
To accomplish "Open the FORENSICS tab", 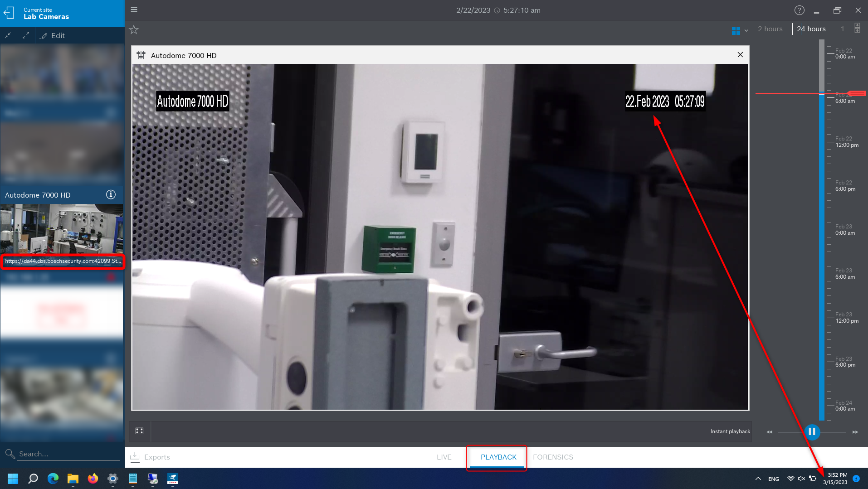I will tap(552, 457).
